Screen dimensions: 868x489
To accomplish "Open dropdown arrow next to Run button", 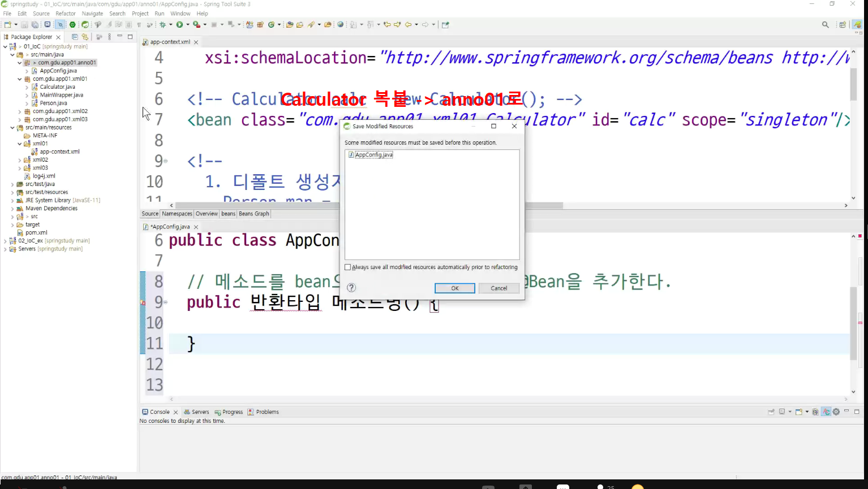I will 188,25.
